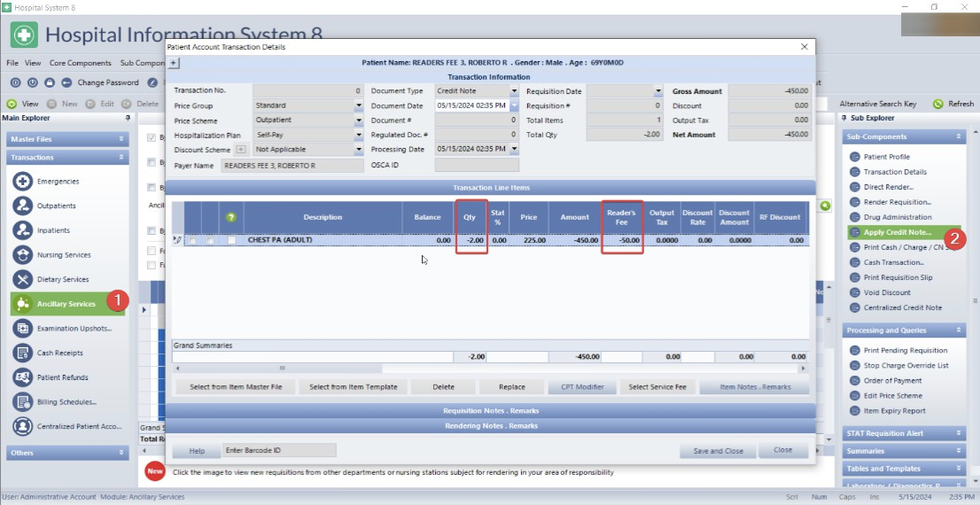Screen dimensions: 980x505
Task: Click the Void Discount icon
Action: tap(855, 293)
